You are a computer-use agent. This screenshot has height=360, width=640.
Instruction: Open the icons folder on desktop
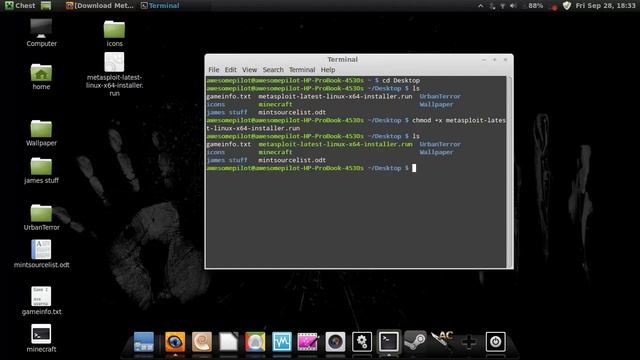pyautogui.click(x=114, y=33)
